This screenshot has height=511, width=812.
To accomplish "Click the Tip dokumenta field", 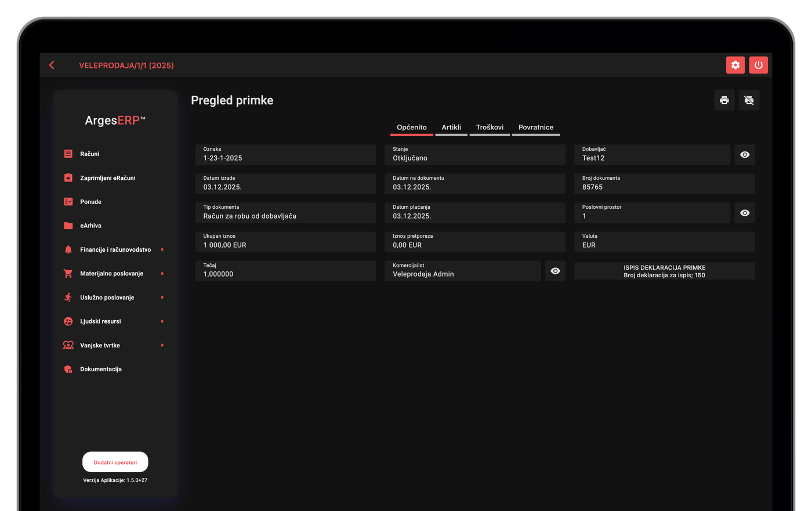I will coord(285,213).
